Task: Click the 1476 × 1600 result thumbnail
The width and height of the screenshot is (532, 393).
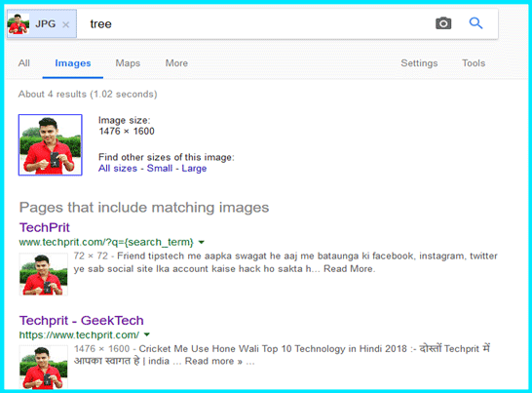Action: tap(44, 367)
